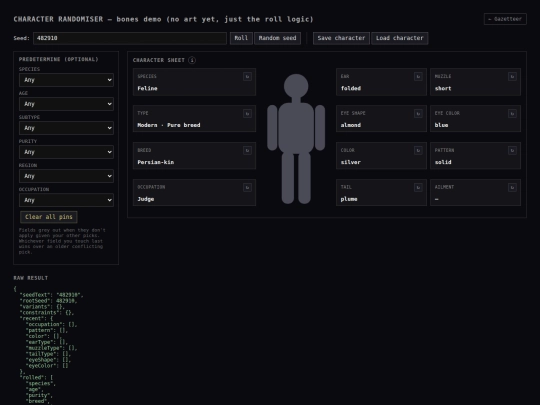Reroll the Type field icon
This screenshot has width=540, height=405.
pyautogui.click(x=247, y=113)
